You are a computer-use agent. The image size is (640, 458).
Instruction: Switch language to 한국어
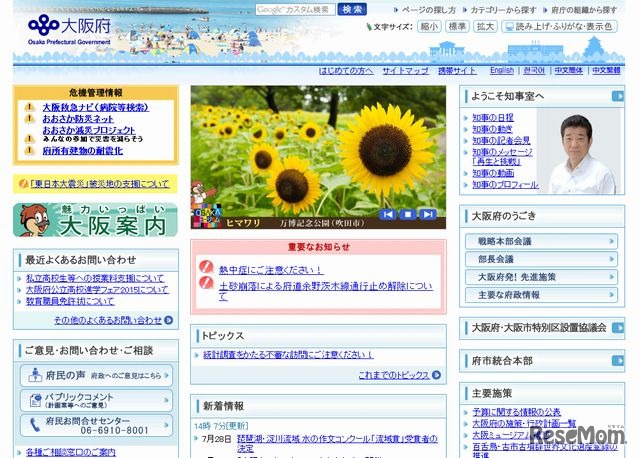click(x=534, y=70)
